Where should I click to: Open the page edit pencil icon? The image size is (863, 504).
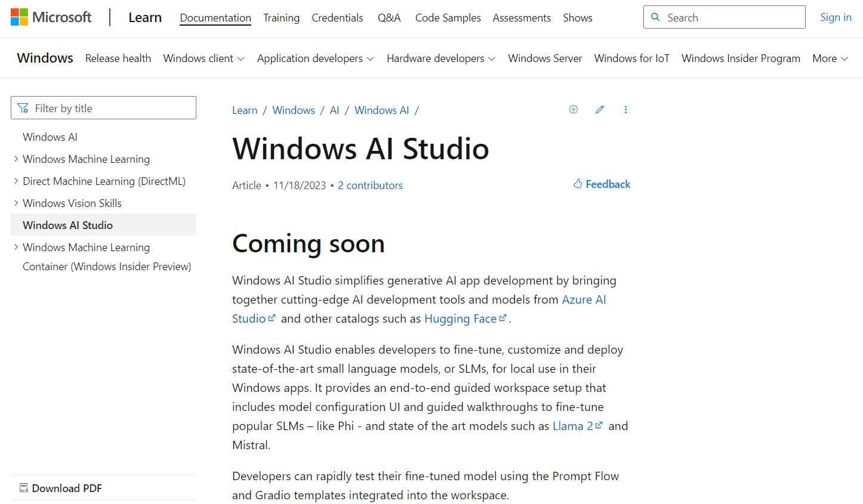599,109
